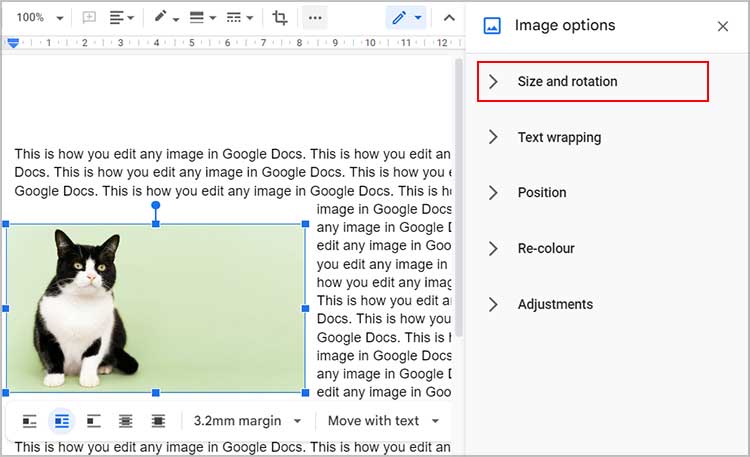Image resolution: width=750 pixels, height=457 pixels.
Task: Click the cat image in the document
Action: click(155, 308)
